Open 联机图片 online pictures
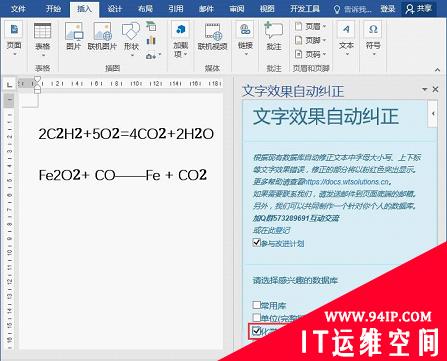Viewport: 447px width, 361px height. point(102,37)
